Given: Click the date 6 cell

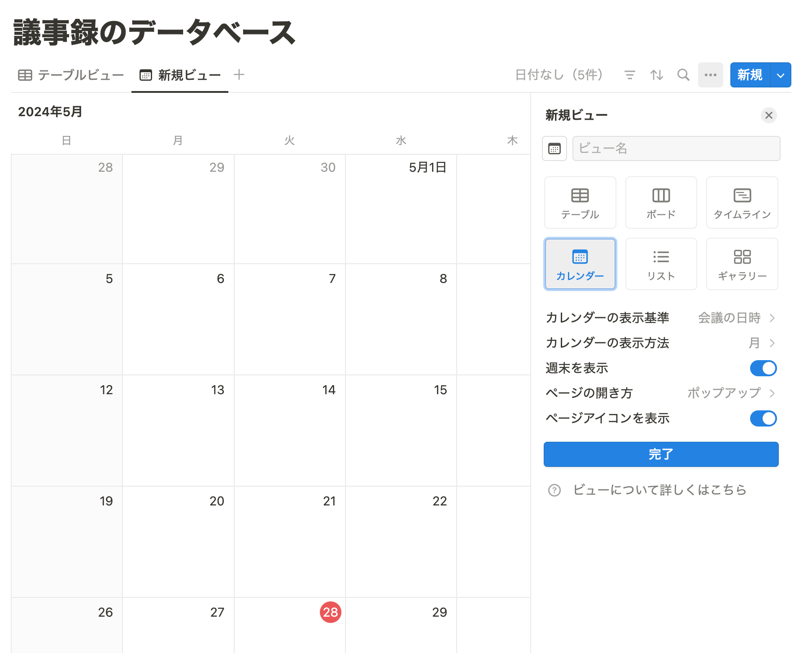Looking at the screenshot, I should tap(179, 319).
